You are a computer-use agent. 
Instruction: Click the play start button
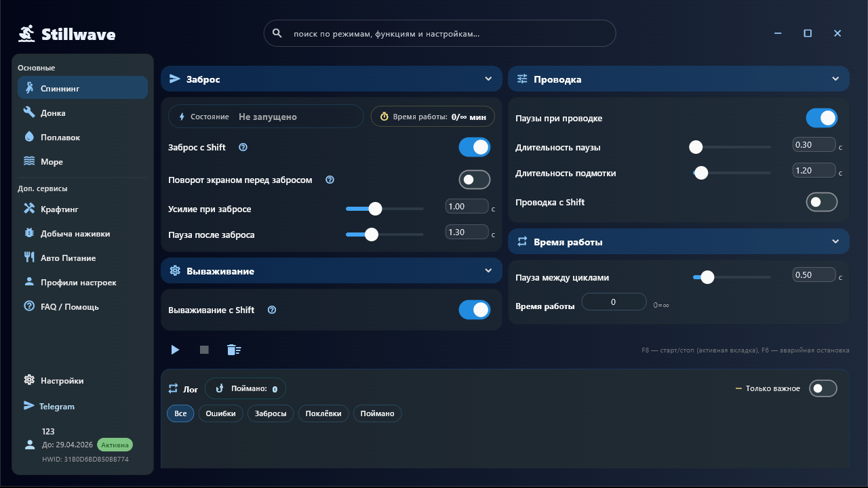175,350
